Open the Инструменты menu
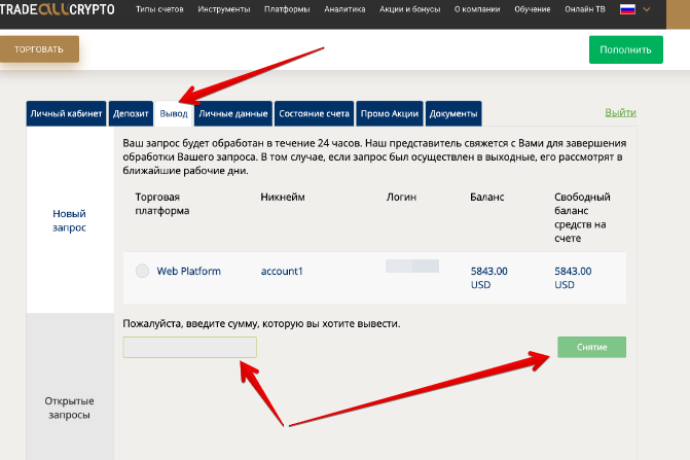Screen dimensions: 690x460 coord(224,9)
